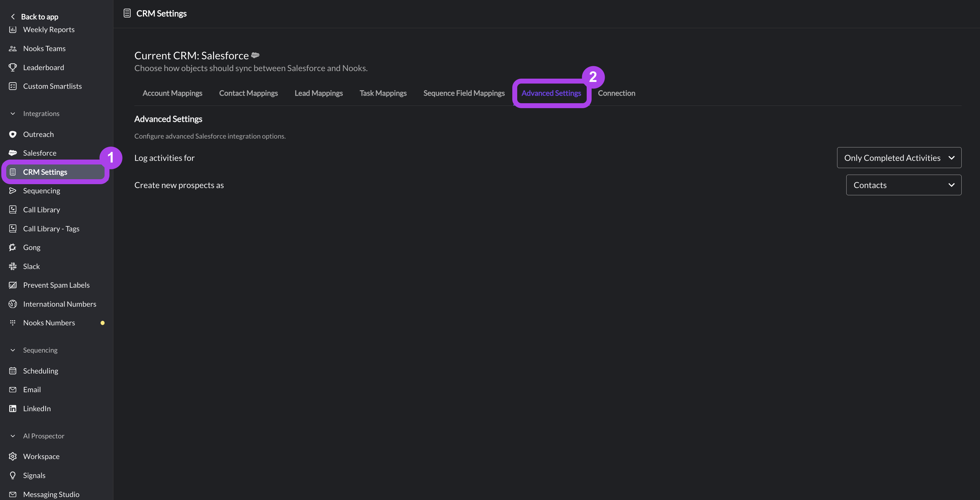Click the Email envelope icon
The height and width of the screenshot is (500, 980).
[12, 390]
